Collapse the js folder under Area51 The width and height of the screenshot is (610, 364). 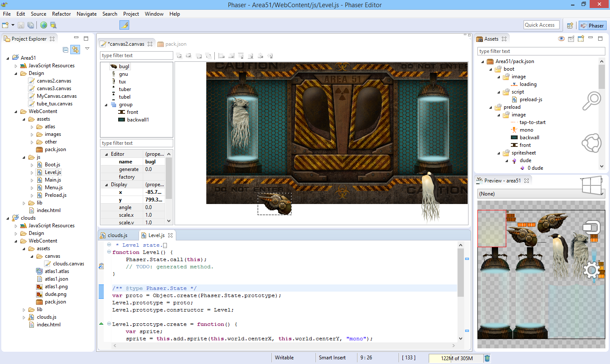(x=24, y=157)
